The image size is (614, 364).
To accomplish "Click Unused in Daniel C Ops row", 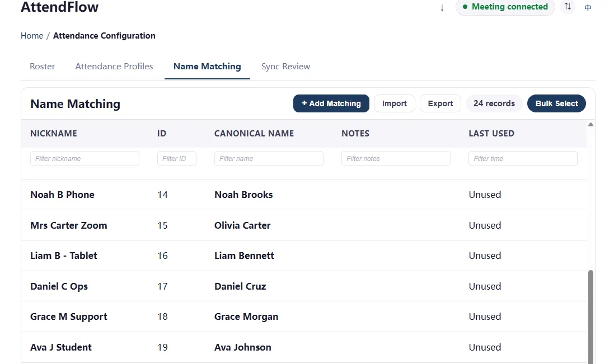I will [485, 286].
